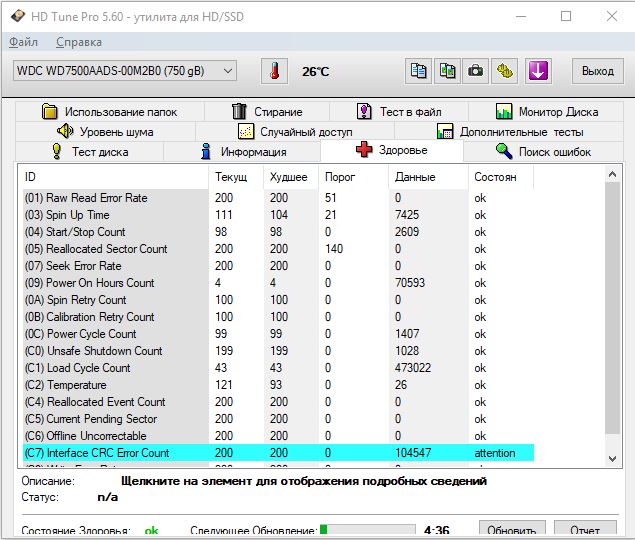
Task: Click the Худшее column header
Action: coord(290,177)
